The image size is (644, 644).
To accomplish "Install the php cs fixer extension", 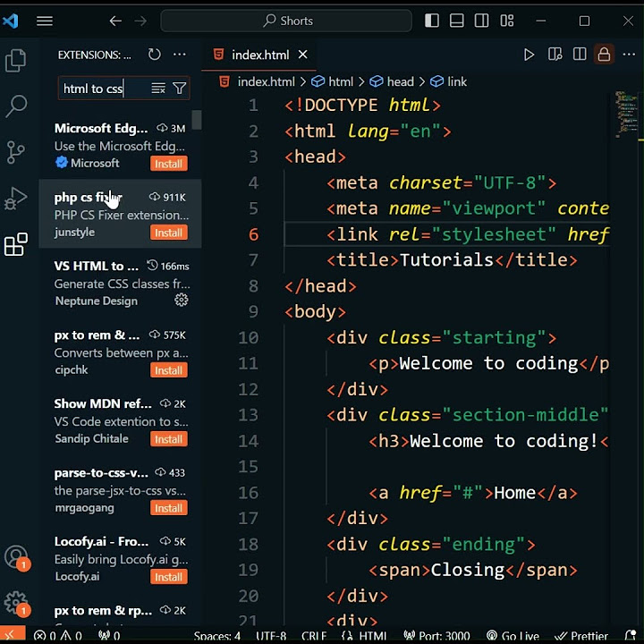I will point(168,233).
